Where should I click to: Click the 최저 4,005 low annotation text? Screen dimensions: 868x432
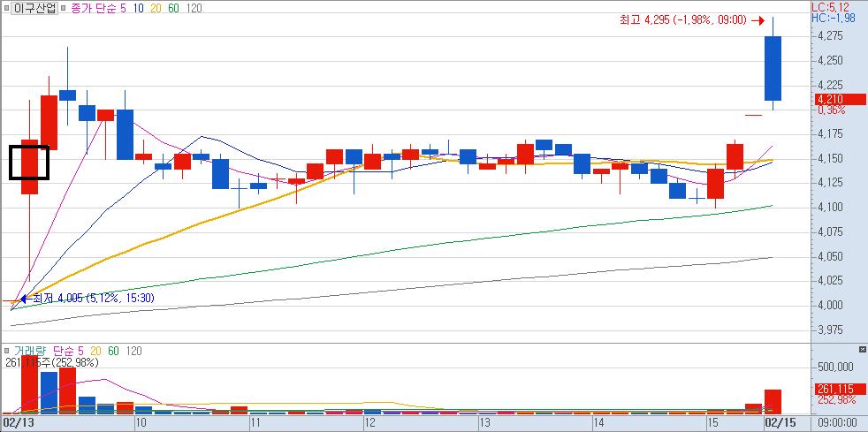pos(94,299)
